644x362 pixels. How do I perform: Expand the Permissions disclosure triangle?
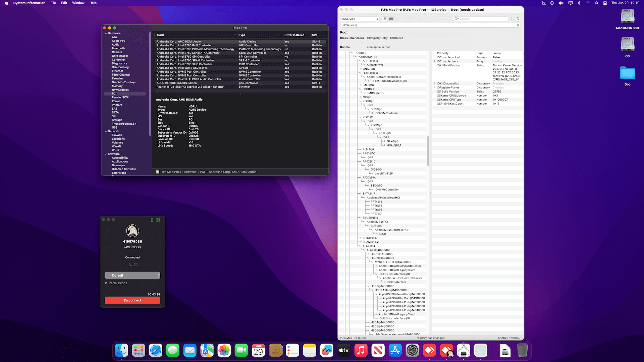106,283
